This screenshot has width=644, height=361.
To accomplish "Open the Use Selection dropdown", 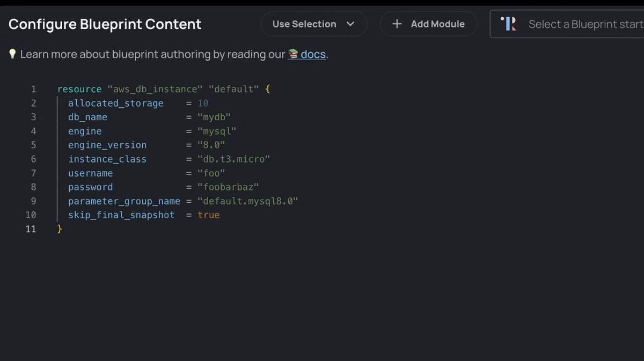I will (x=314, y=24).
